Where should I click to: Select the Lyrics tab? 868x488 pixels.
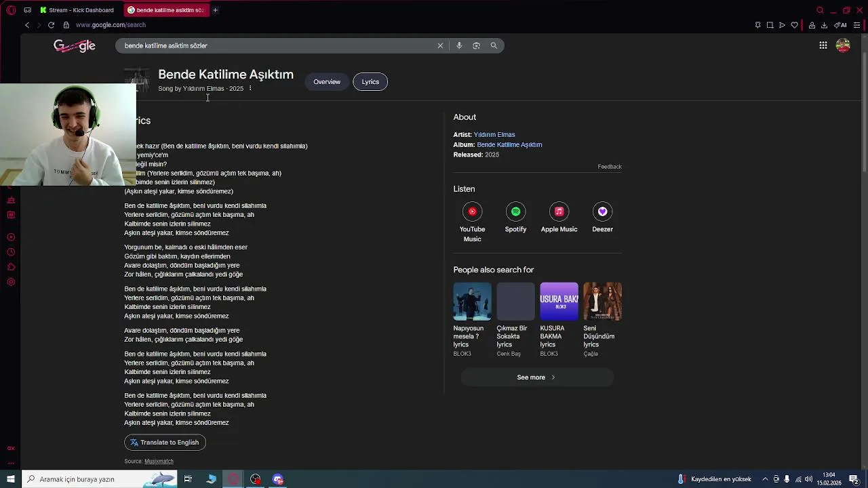tap(370, 82)
